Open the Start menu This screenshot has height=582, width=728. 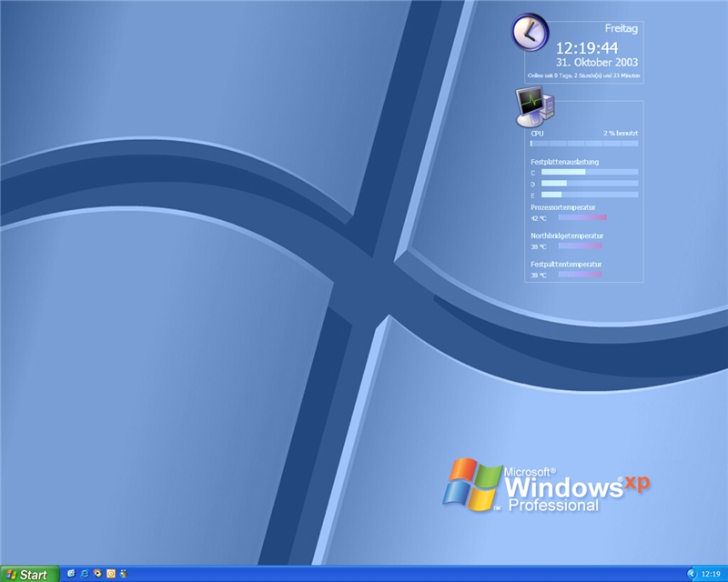point(30,574)
